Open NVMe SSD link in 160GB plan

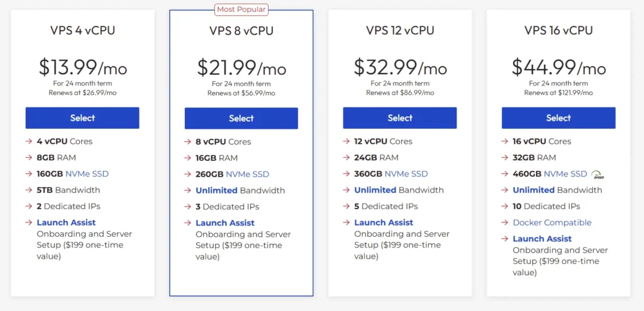[x=87, y=173]
